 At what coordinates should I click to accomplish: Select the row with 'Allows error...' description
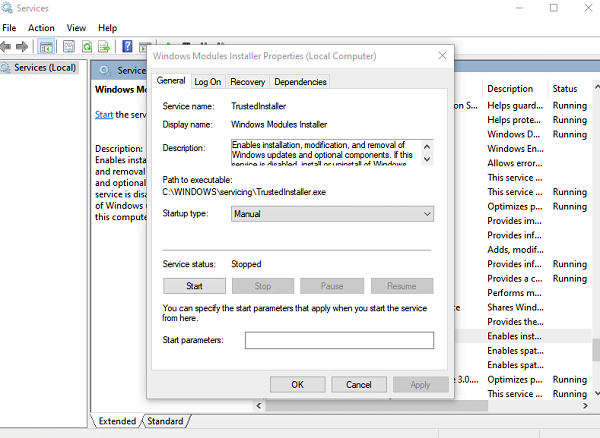pos(523,163)
